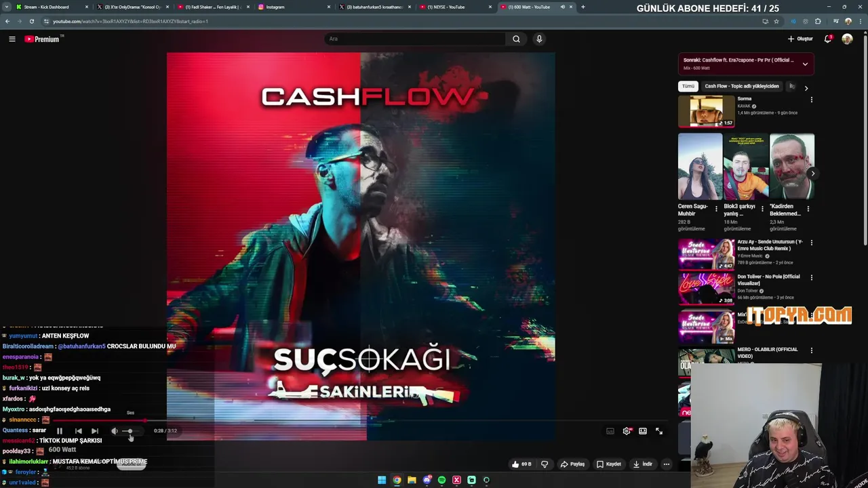Expand the Sonraki Cashflow mix playlist panel
The height and width of the screenshot is (488, 868).
805,64
